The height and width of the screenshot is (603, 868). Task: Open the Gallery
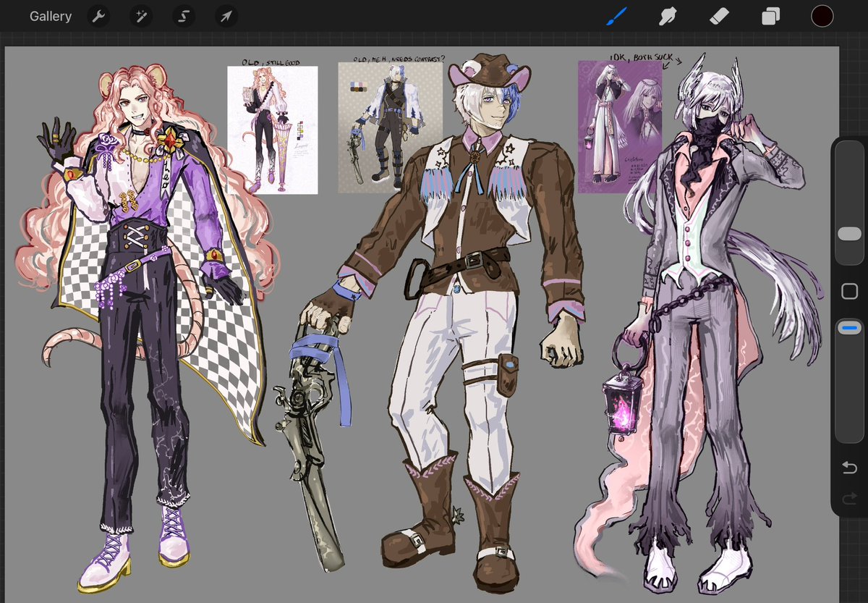pyautogui.click(x=51, y=16)
